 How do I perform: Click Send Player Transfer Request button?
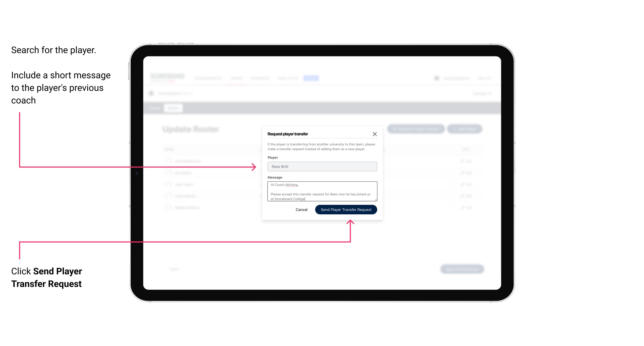pyautogui.click(x=346, y=209)
